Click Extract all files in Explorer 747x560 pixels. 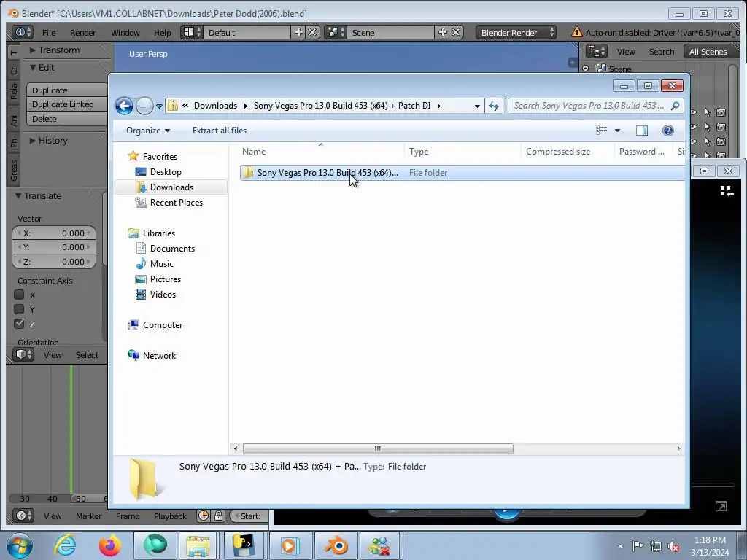(220, 131)
